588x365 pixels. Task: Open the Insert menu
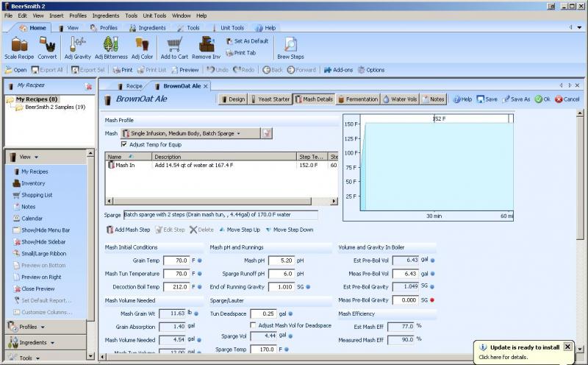click(x=57, y=15)
